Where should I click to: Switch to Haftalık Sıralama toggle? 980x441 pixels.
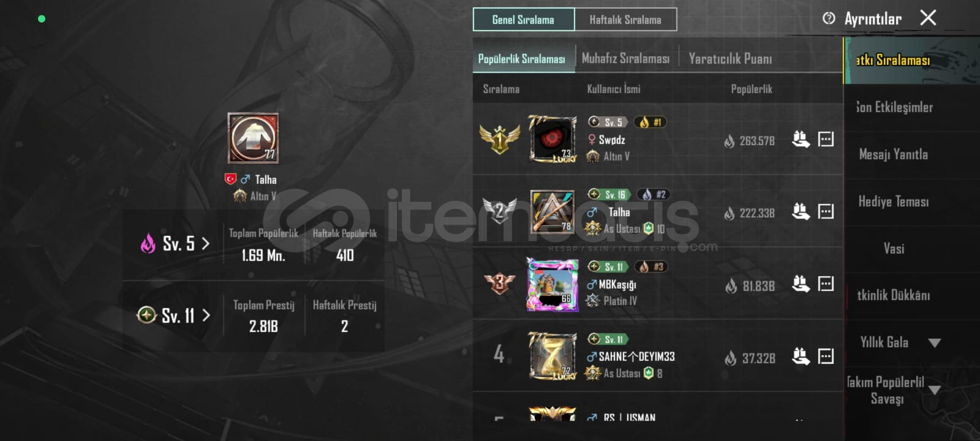click(x=625, y=20)
